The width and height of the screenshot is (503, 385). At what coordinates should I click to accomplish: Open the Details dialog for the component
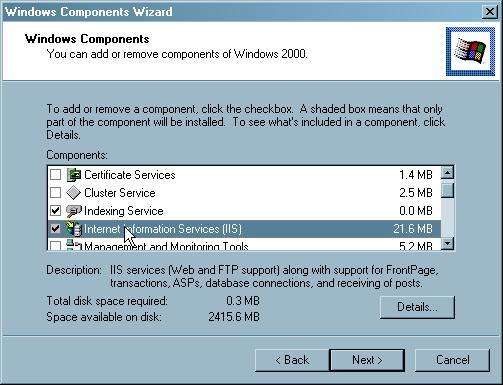pyautogui.click(x=417, y=307)
